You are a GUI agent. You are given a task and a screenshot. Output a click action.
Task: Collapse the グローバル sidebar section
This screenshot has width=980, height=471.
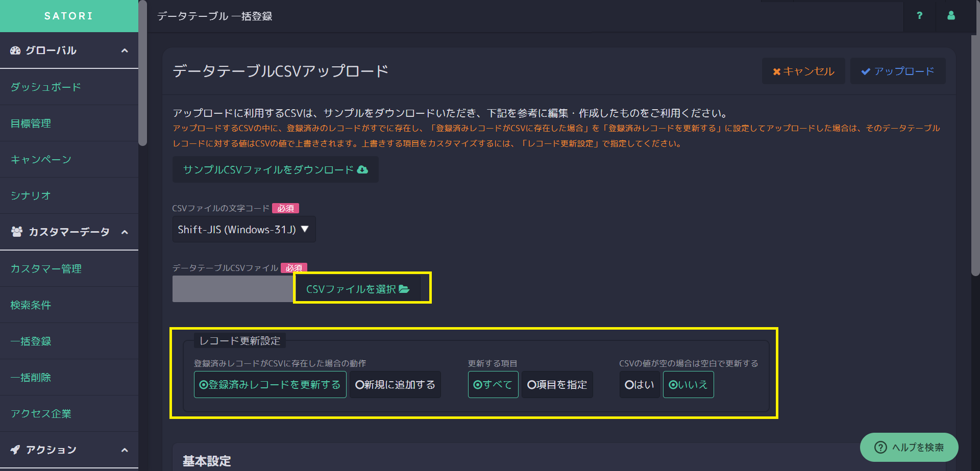(x=125, y=51)
